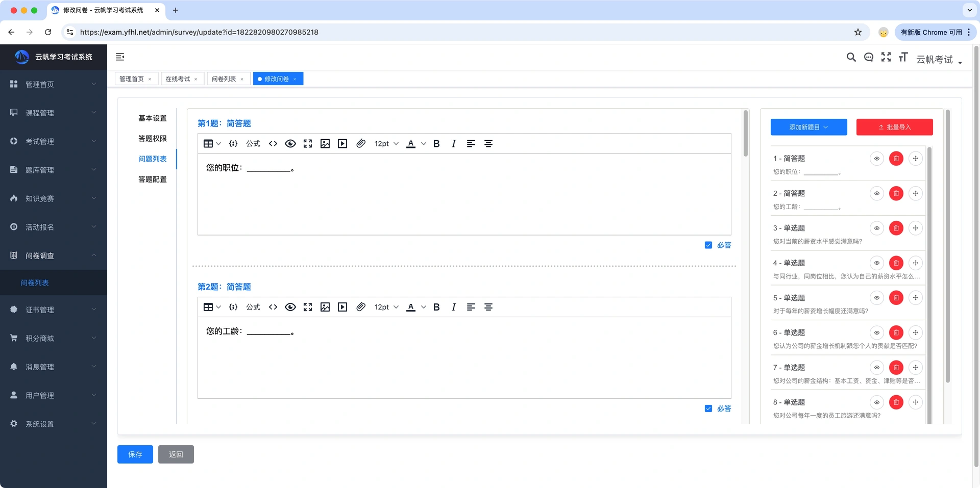Click the sidebar collapse hamburger icon
The height and width of the screenshot is (488, 980).
point(120,57)
